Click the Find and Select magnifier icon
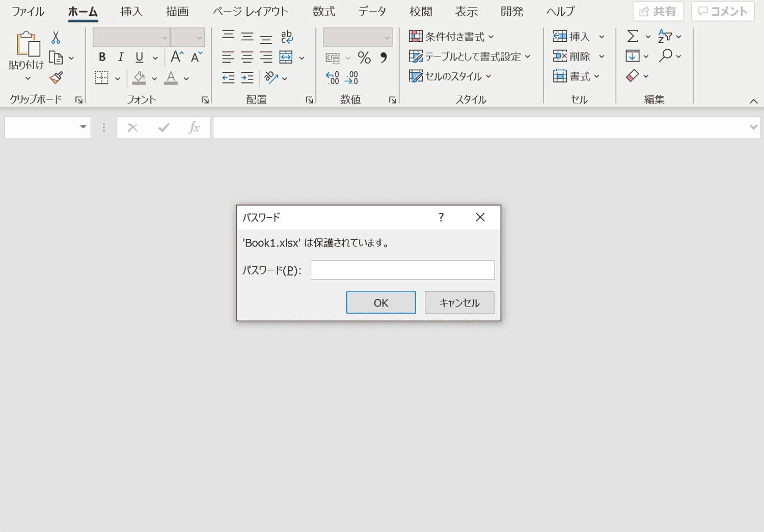Screen dimensions: 764x532 point(665,56)
